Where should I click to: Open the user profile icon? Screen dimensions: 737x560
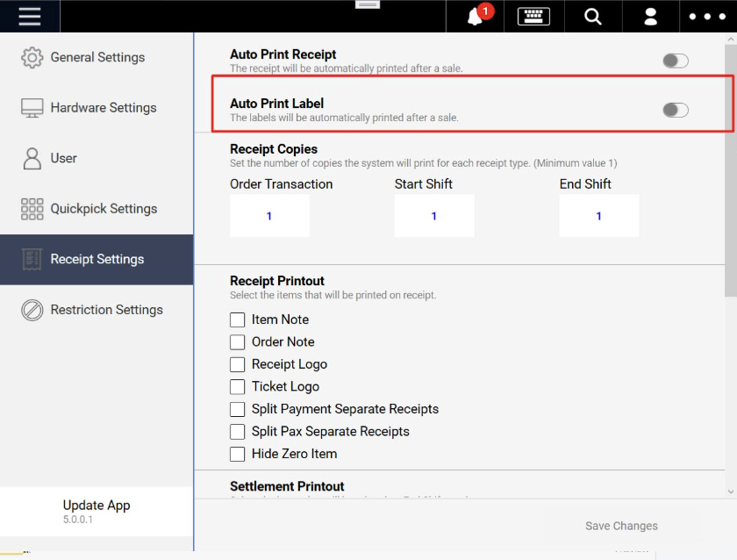point(651,17)
